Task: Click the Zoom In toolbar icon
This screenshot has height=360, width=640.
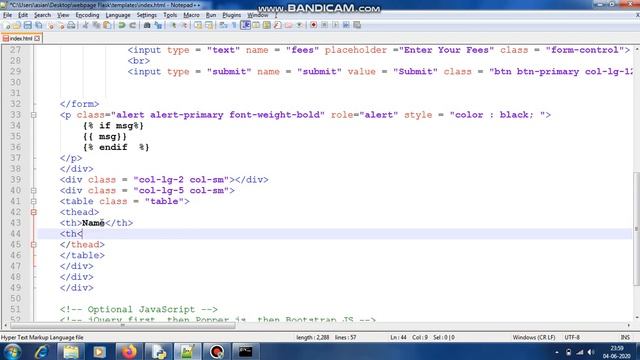Action: tap(173, 25)
